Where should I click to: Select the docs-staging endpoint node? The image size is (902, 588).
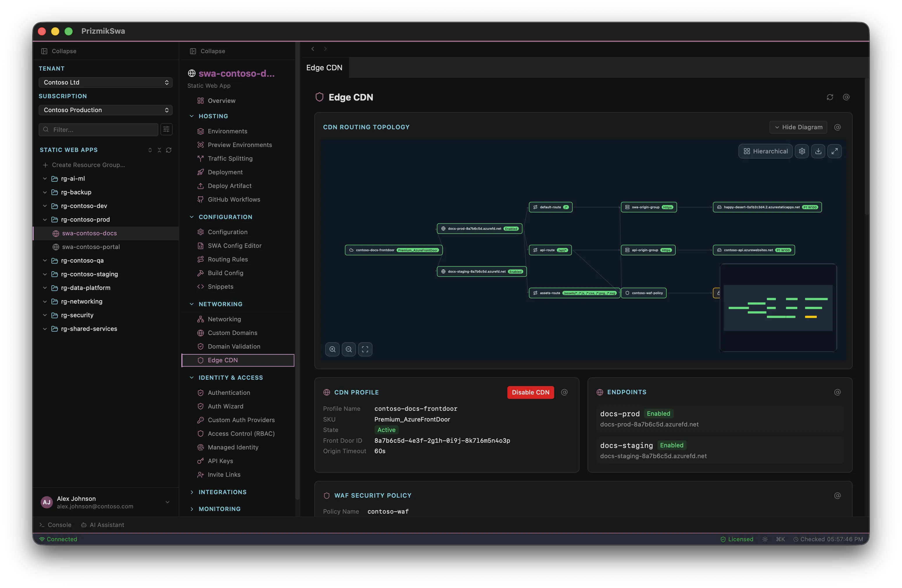click(481, 271)
